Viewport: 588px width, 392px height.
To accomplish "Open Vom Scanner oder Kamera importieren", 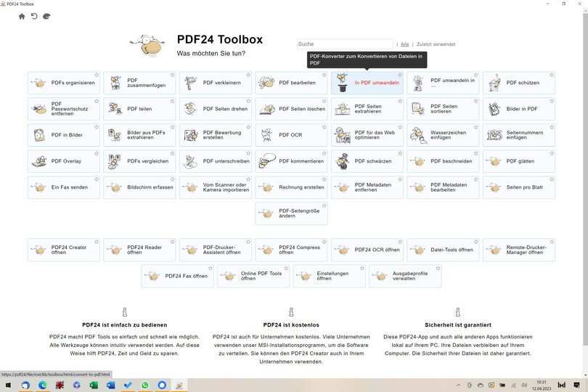I will coord(216,187).
